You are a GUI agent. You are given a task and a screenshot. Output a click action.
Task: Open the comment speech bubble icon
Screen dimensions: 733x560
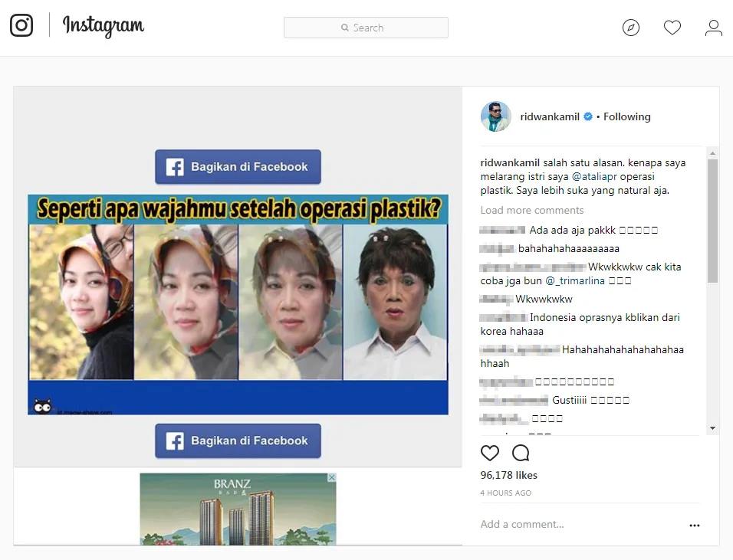[521, 453]
